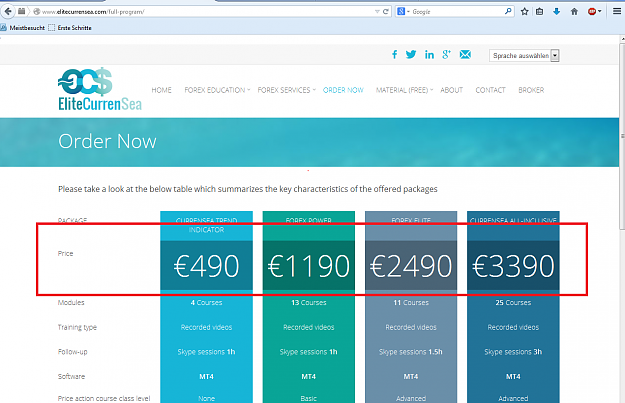
Task: Click the 4 Courses cell
Action: 206,303
